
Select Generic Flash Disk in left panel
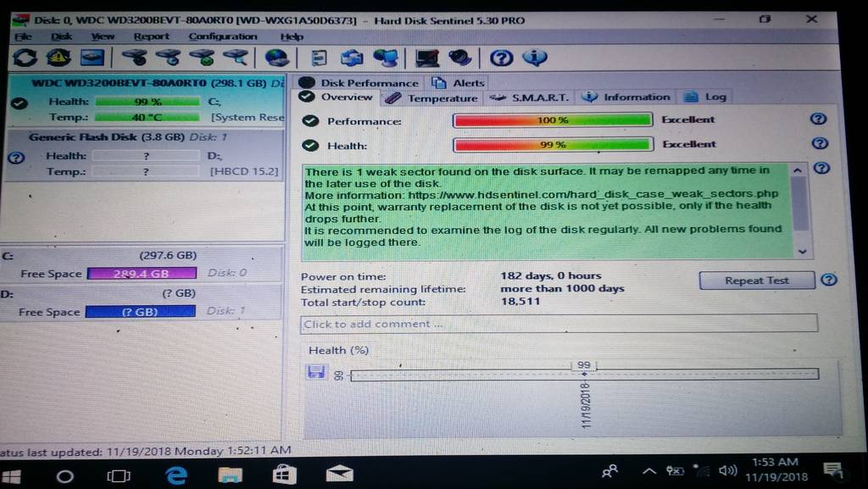144,155
